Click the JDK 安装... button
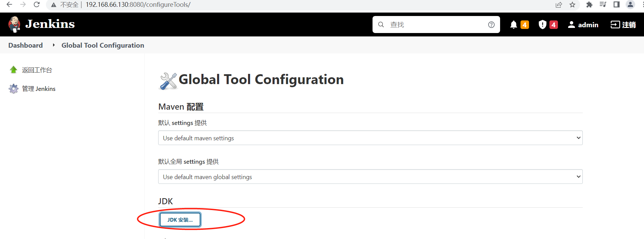This screenshot has height=239, width=644. 180,220
